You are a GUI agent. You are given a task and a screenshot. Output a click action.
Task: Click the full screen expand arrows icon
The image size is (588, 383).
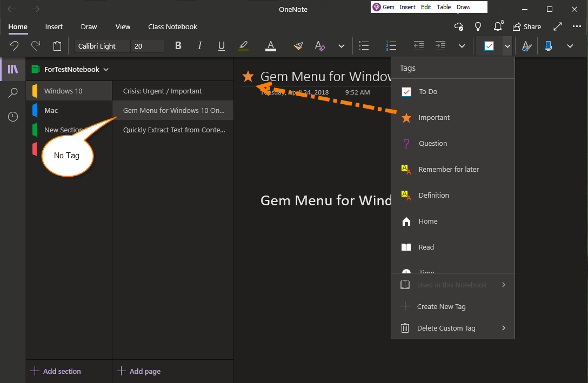[558, 26]
